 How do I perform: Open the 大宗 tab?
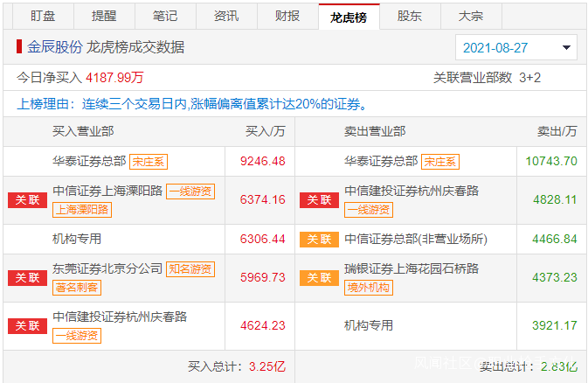click(471, 16)
